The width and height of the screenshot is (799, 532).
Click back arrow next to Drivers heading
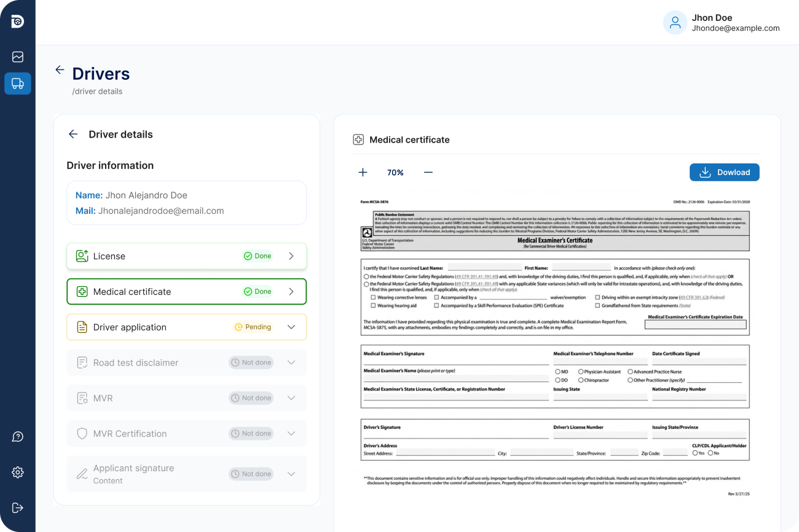60,70
